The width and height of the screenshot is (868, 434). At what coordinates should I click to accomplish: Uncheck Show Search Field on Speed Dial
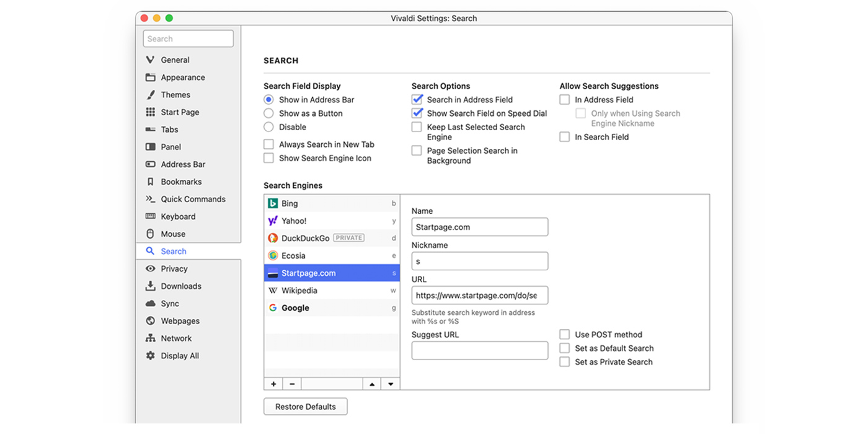point(417,113)
